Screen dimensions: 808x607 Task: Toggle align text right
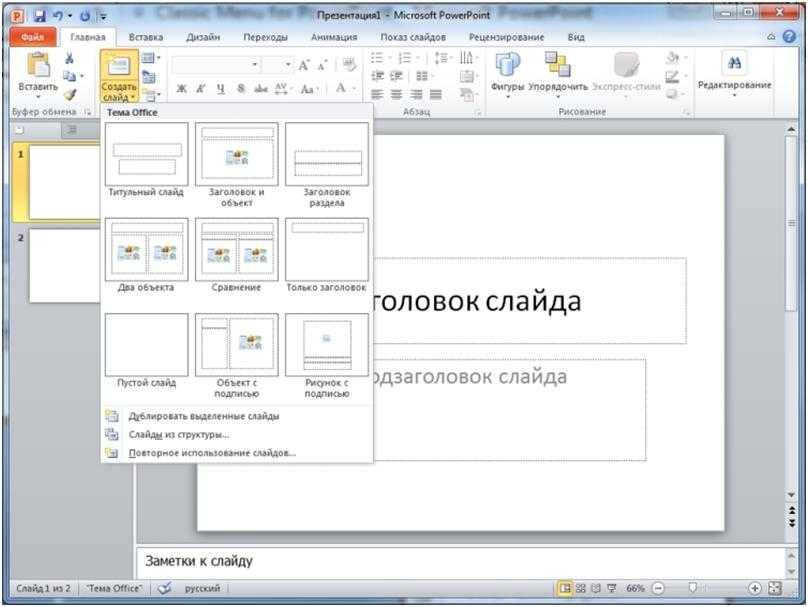pyautogui.click(x=416, y=94)
